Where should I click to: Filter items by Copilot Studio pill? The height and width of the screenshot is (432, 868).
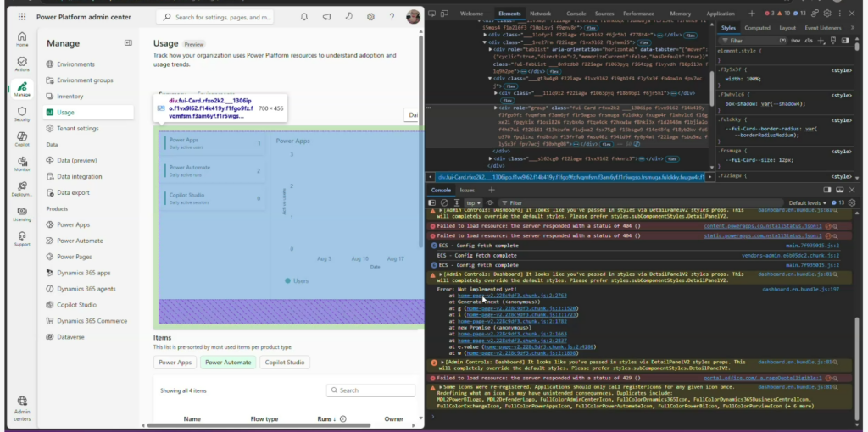coord(285,363)
